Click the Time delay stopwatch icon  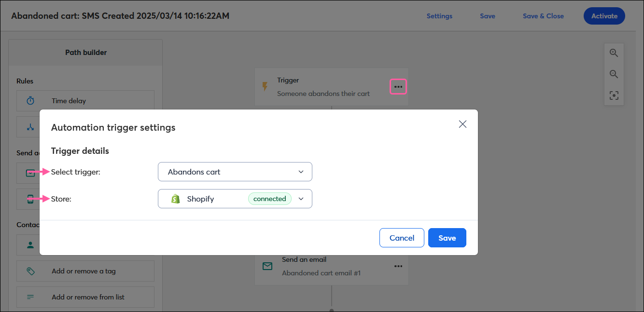tap(30, 101)
